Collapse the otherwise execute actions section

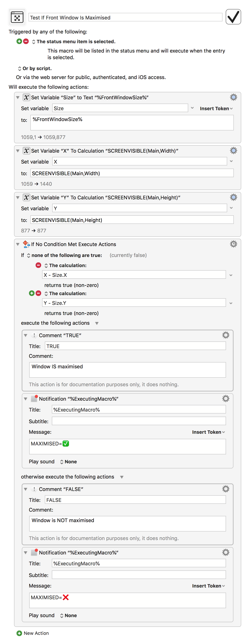pyautogui.click(x=122, y=477)
